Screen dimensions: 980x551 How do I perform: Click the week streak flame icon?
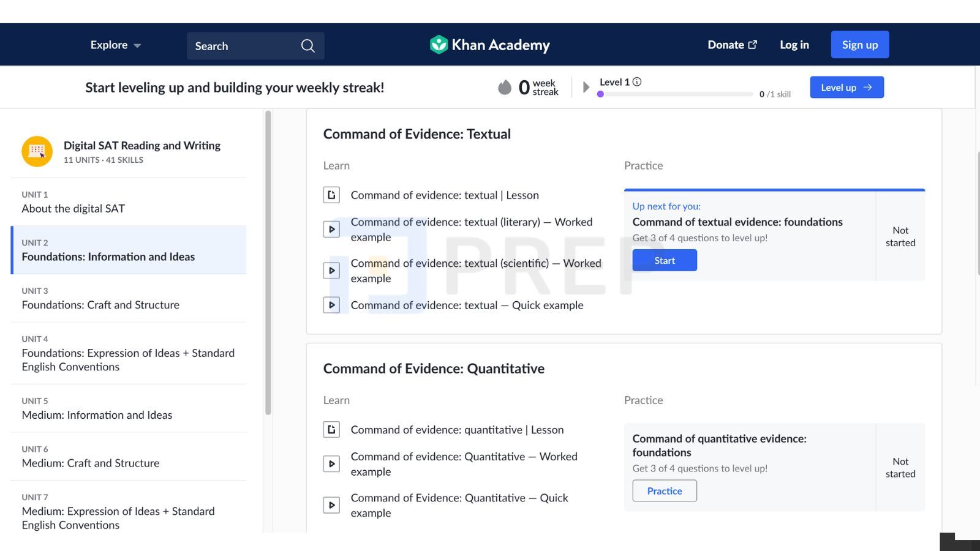(x=505, y=88)
